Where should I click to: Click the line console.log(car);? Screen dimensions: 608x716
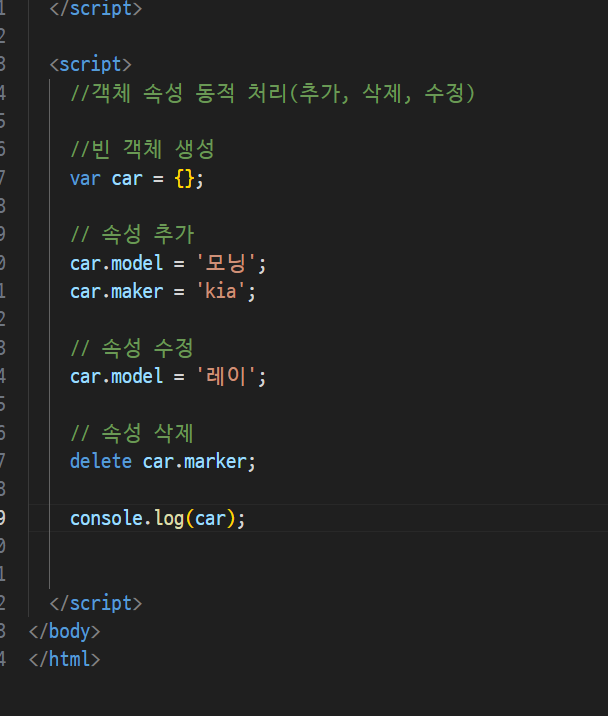(x=158, y=518)
